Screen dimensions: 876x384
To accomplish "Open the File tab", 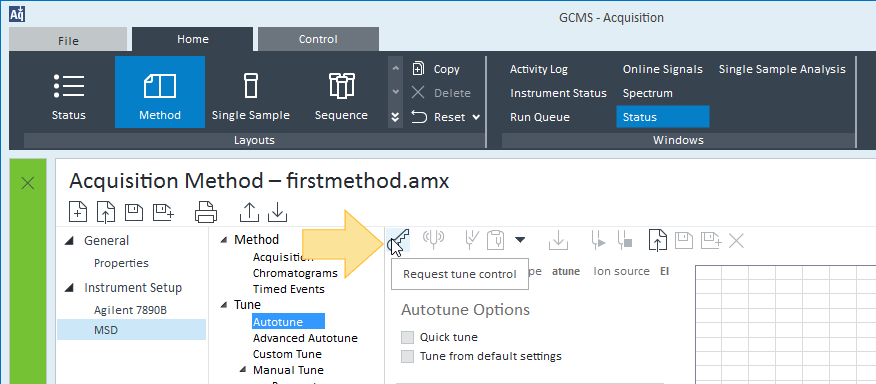I will pyautogui.click(x=68, y=40).
